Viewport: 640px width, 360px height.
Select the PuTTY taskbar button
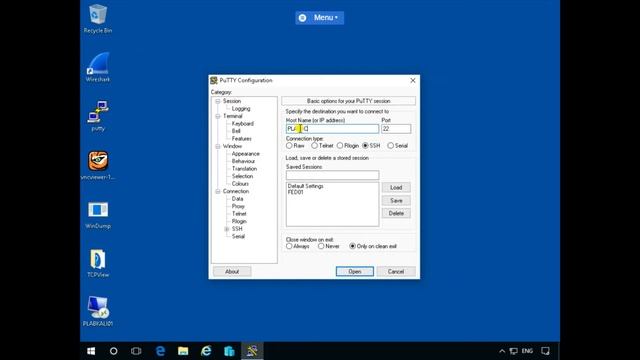(x=252, y=351)
